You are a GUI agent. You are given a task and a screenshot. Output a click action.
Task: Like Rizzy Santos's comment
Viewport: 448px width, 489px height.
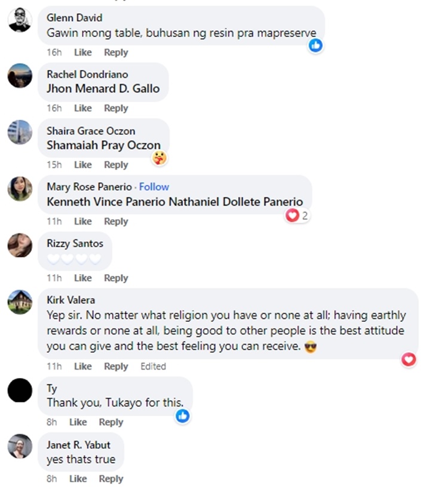(82, 278)
